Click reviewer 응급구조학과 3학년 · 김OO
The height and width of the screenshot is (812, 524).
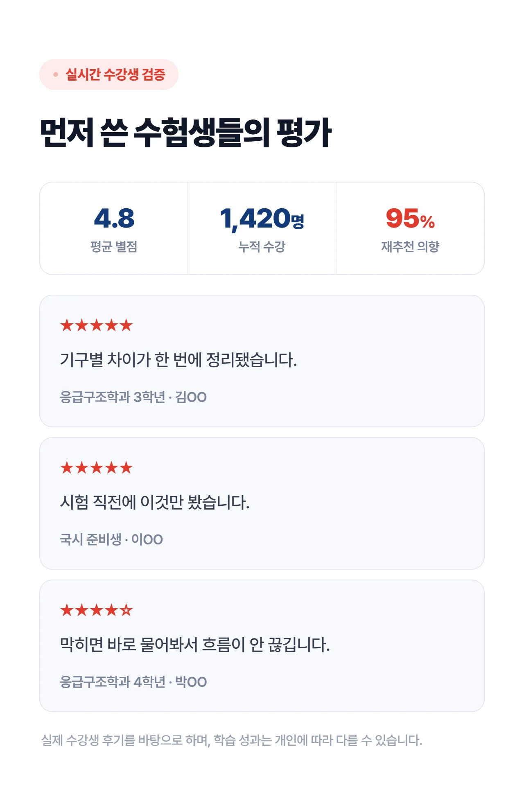tap(133, 397)
